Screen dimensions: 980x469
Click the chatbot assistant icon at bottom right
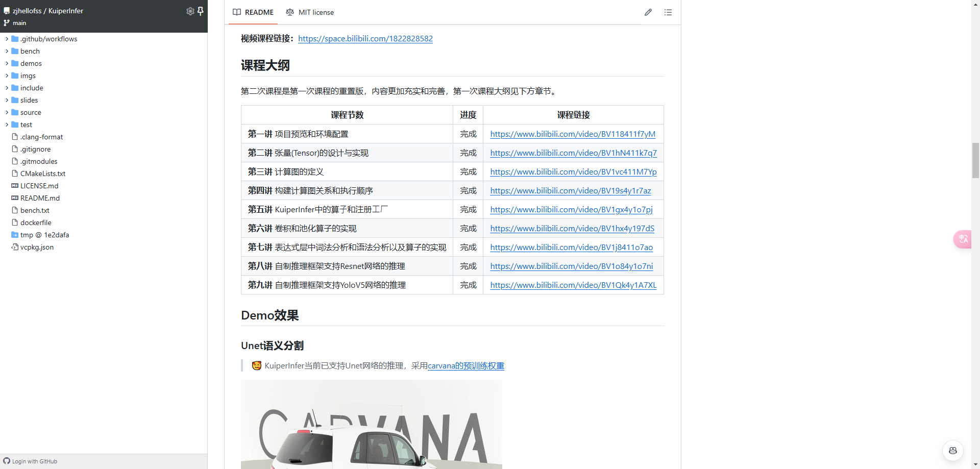tap(952, 451)
